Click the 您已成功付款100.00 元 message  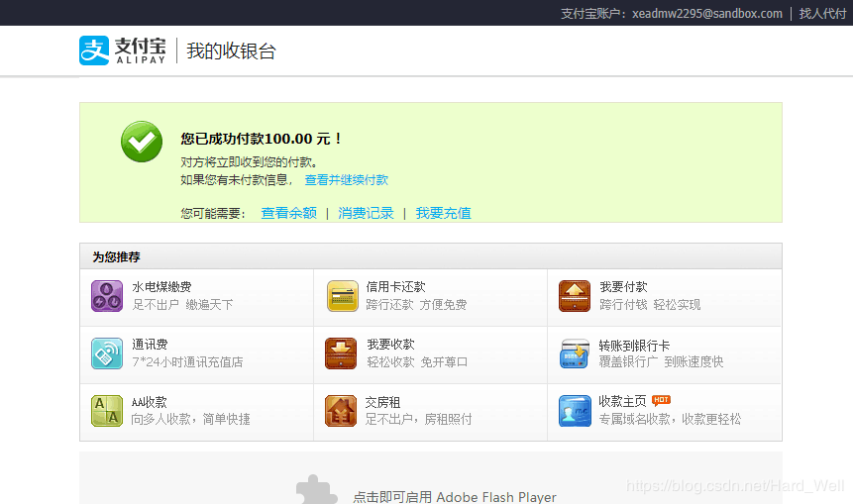pyautogui.click(x=262, y=139)
